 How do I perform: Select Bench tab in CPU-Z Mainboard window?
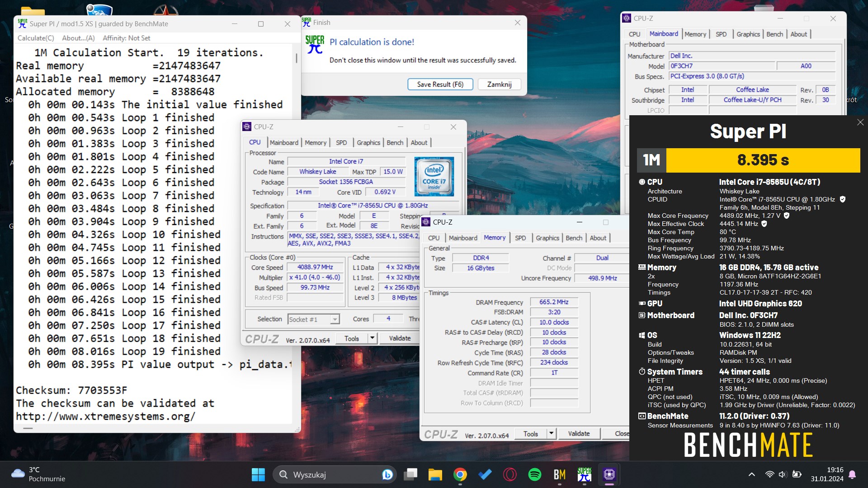click(774, 34)
